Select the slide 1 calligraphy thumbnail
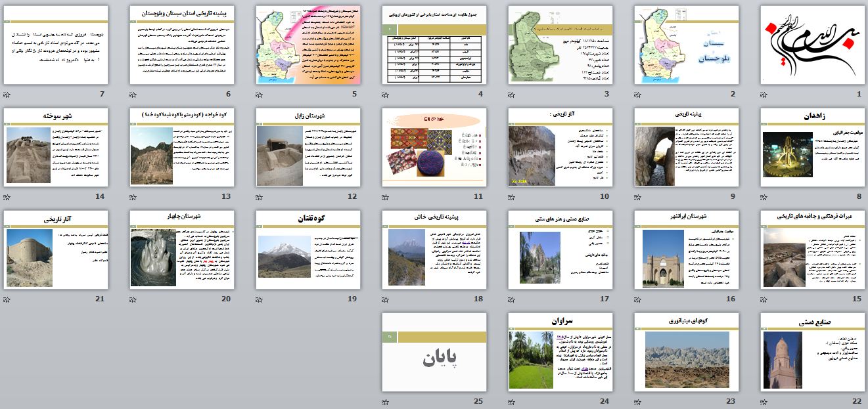The image size is (868, 409). click(x=812, y=45)
